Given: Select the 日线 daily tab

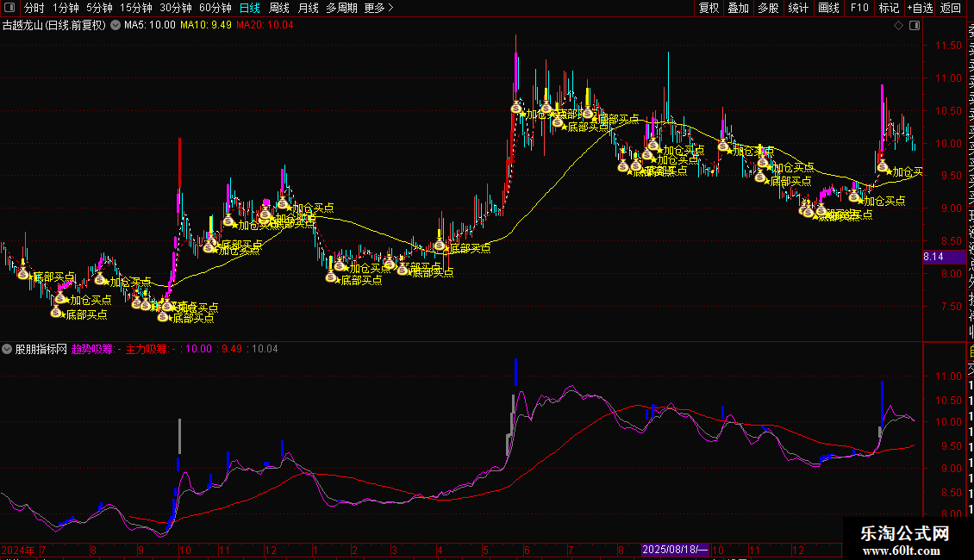Looking at the screenshot, I should (x=250, y=8).
